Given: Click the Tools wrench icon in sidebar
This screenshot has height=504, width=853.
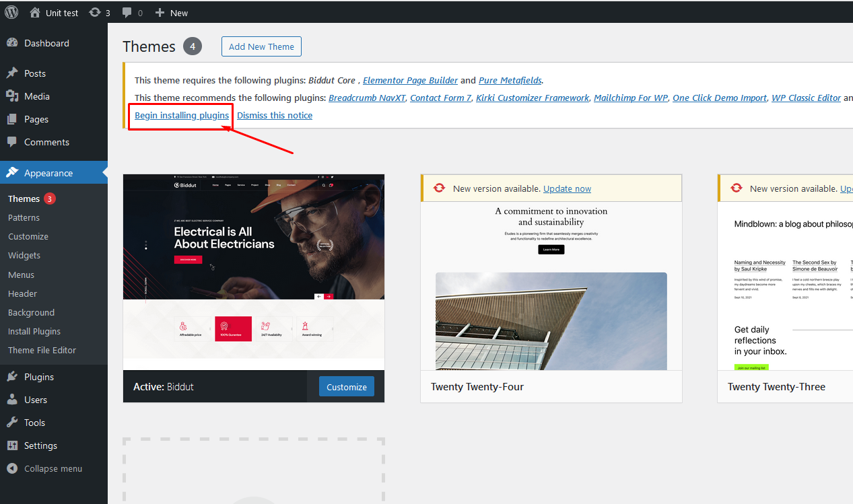Looking at the screenshot, I should (x=12, y=423).
